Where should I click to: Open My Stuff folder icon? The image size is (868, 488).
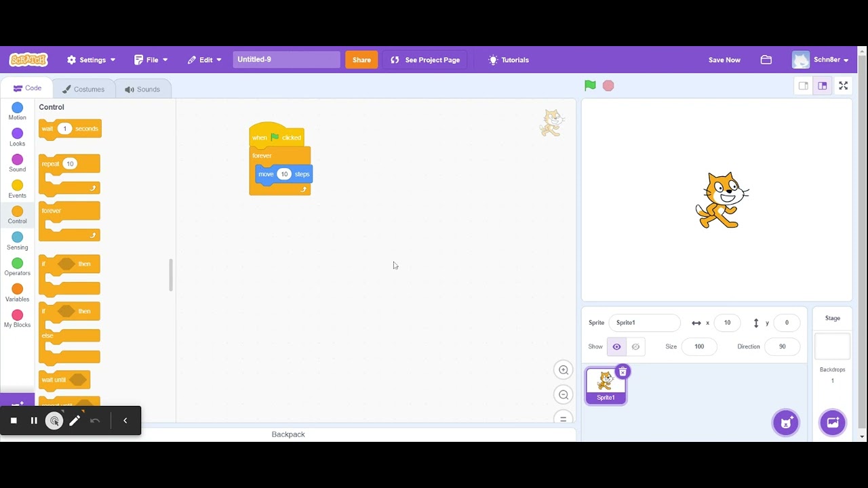coord(766,60)
